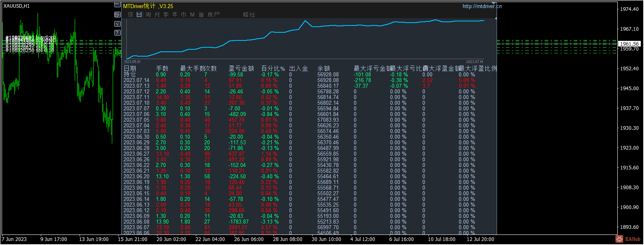
Task: Select the 2023.07.06 date row
Action: pos(136,114)
